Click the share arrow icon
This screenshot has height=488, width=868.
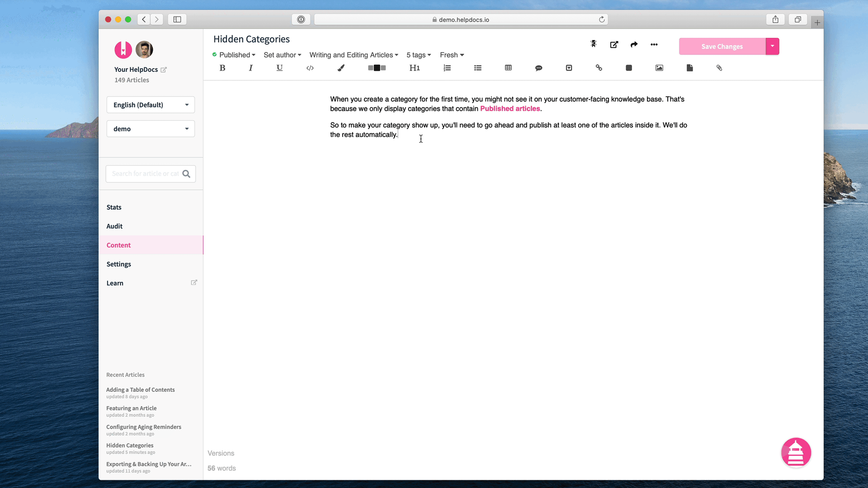click(x=634, y=44)
